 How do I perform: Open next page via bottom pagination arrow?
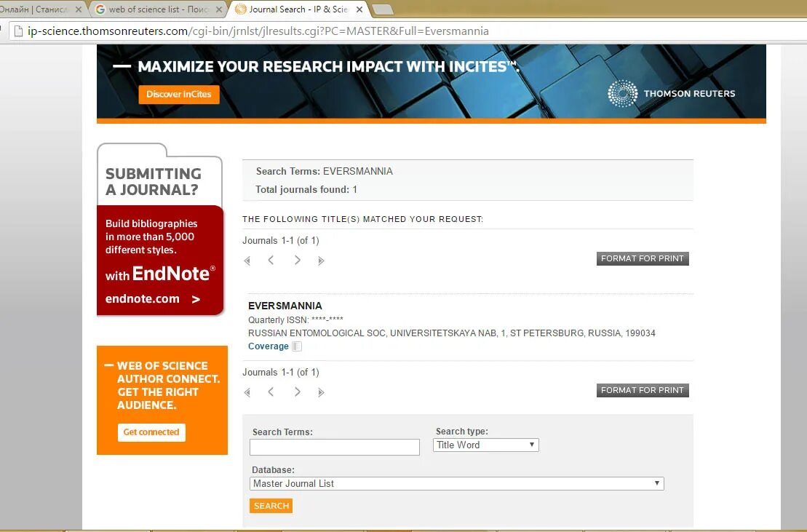pyautogui.click(x=297, y=392)
